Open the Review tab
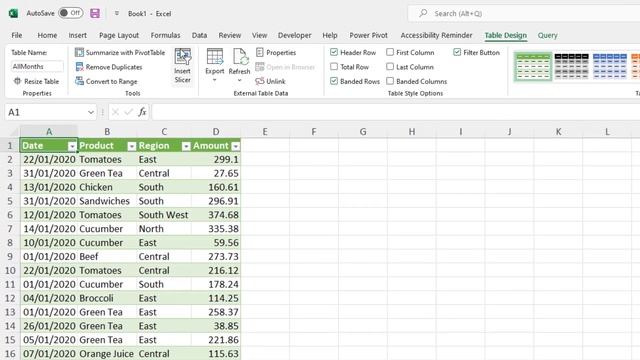Viewport: 640px width, 360px height. click(x=230, y=36)
